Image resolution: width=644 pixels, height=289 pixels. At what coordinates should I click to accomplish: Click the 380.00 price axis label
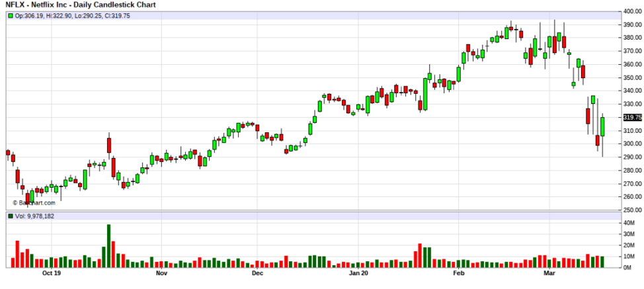pyautogui.click(x=633, y=38)
